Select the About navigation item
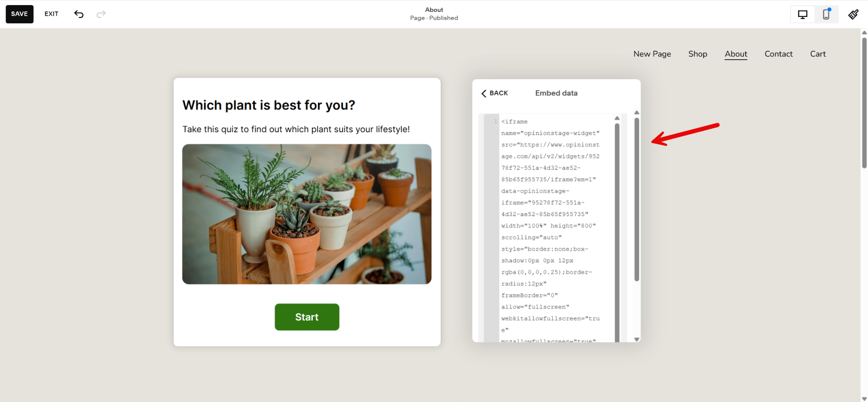The width and height of the screenshot is (868, 402). coord(735,54)
